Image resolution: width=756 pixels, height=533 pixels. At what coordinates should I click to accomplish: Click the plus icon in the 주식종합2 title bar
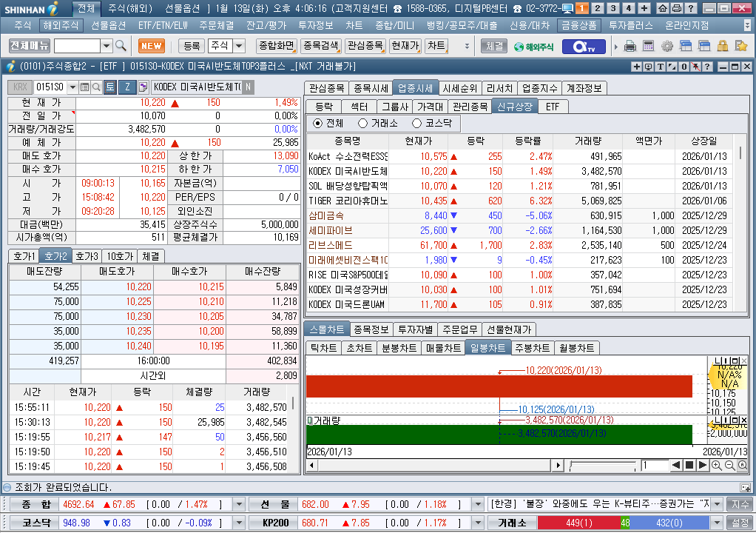coord(636,67)
